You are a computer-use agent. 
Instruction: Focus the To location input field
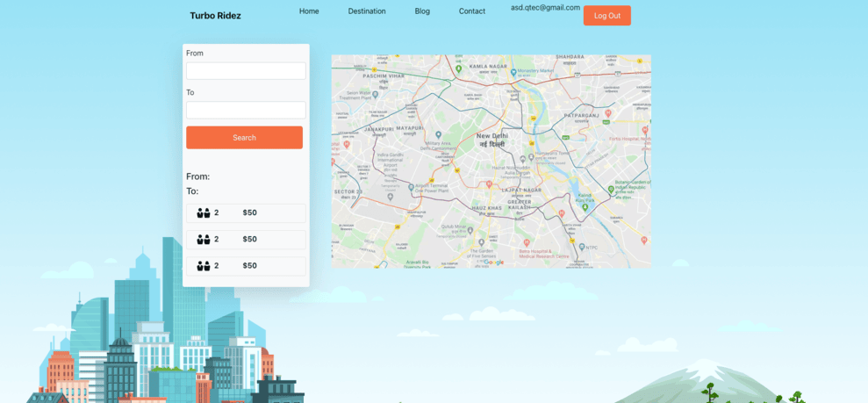(x=246, y=110)
